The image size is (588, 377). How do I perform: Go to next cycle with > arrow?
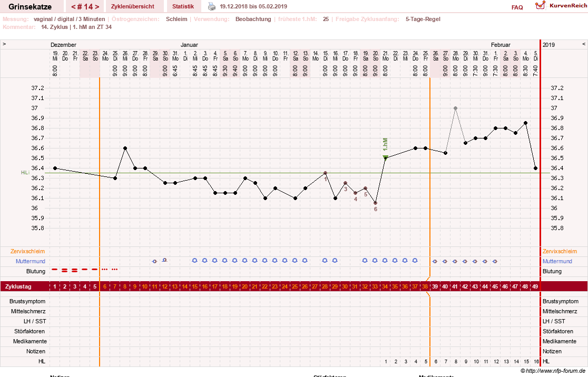pyautogui.click(x=97, y=7)
